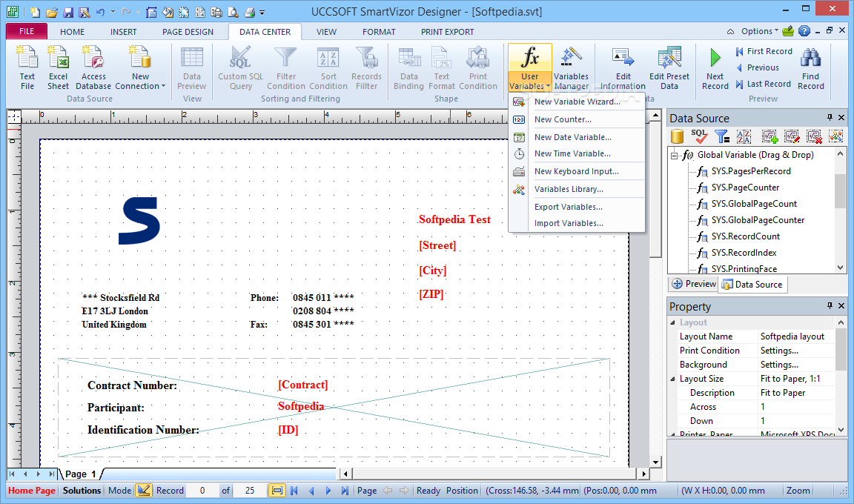Select New Time Variable menu item
The height and width of the screenshot is (504, 854).
[x=577, y=153]
